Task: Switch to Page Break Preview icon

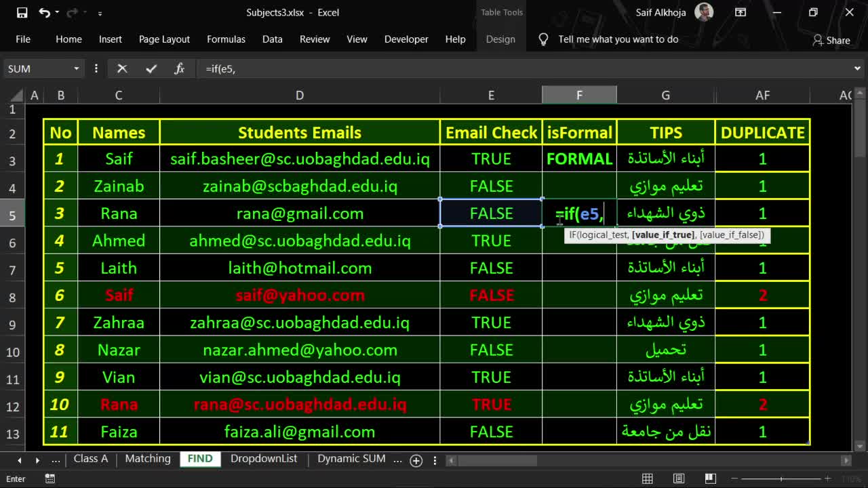Action: click(x=710, y=479)
